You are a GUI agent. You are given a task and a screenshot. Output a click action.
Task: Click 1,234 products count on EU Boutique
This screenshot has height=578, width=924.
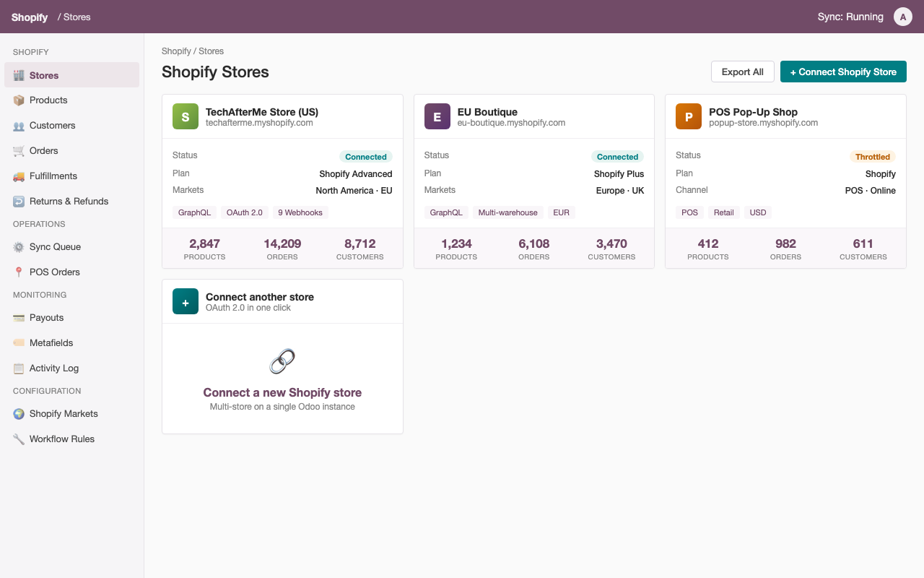456,243
